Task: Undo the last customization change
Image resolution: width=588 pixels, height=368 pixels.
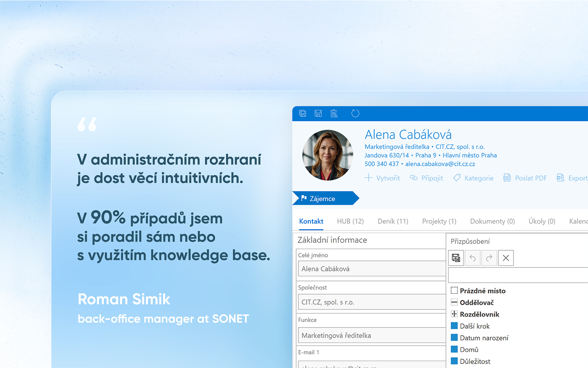Action: pos(473,258)
